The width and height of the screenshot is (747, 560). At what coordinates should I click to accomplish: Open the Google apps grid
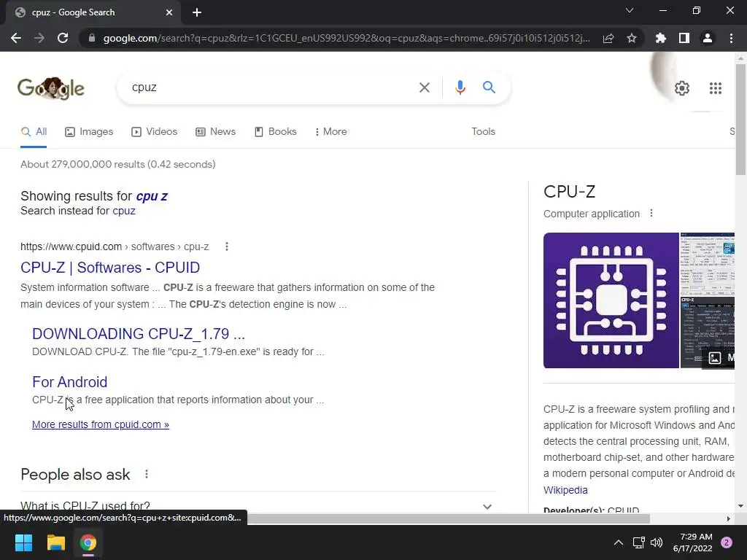[715, 88]
